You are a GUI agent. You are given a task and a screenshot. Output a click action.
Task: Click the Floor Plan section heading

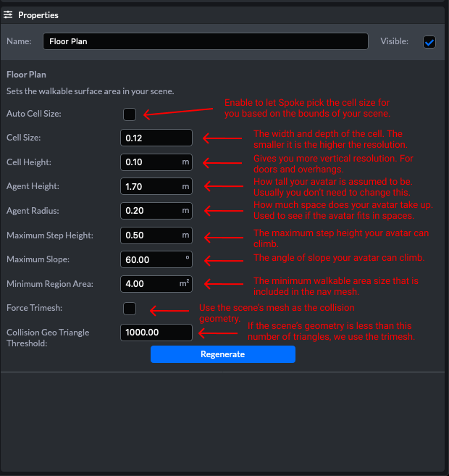(x=26, y=75)
